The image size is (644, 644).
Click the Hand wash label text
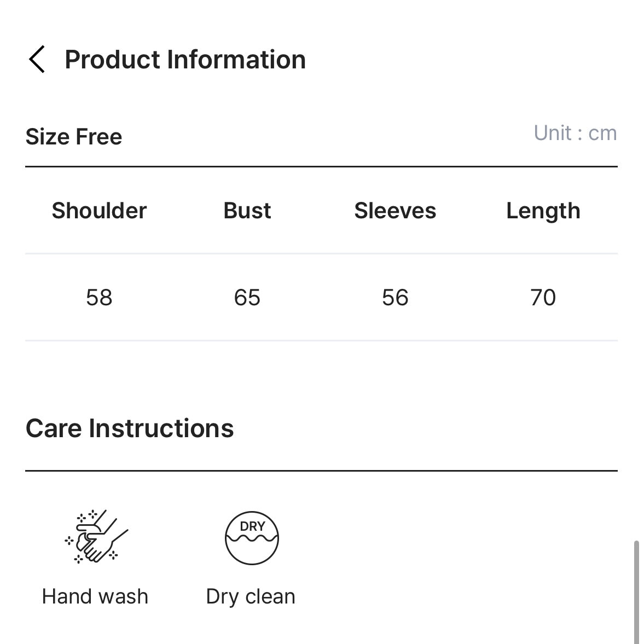point(95,596)
